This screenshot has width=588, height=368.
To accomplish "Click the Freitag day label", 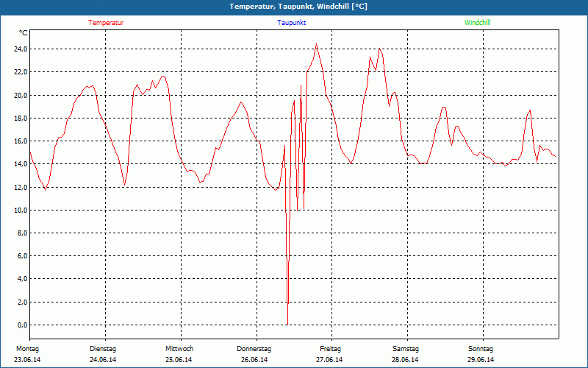I will 330,349.
